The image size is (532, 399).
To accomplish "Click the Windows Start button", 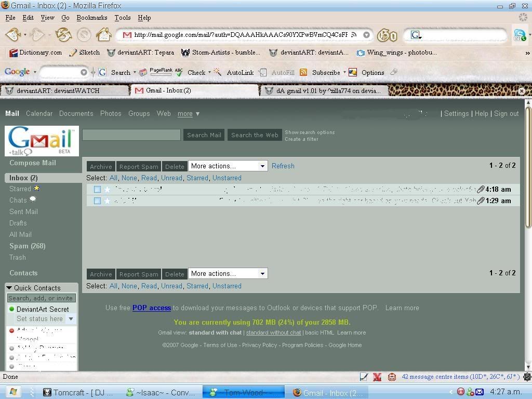I will point(12,392).
